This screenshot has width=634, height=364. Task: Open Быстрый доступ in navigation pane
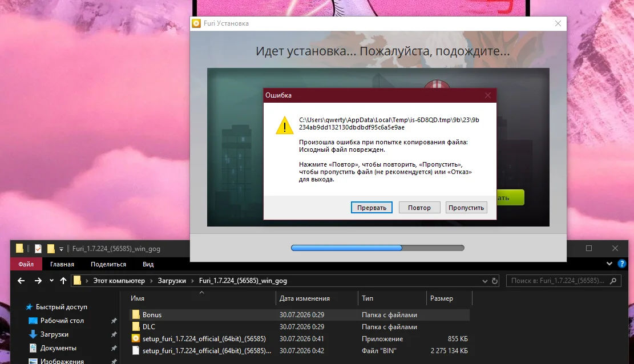(x=62, y=307)
